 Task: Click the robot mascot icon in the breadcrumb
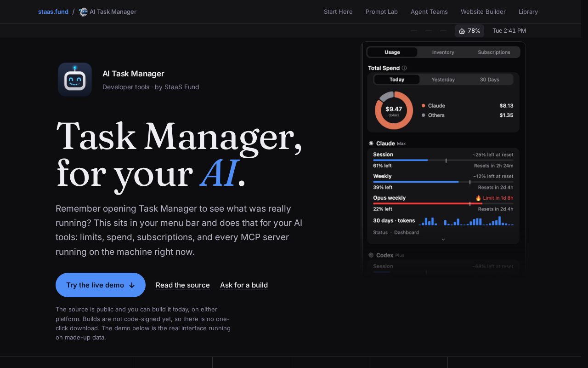[83, 12]
